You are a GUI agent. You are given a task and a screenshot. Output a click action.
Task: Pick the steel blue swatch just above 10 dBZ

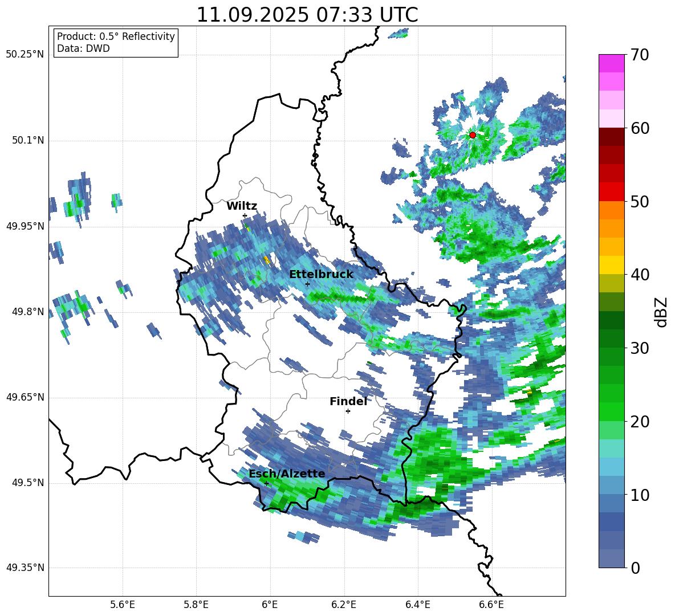pos(611,486)
